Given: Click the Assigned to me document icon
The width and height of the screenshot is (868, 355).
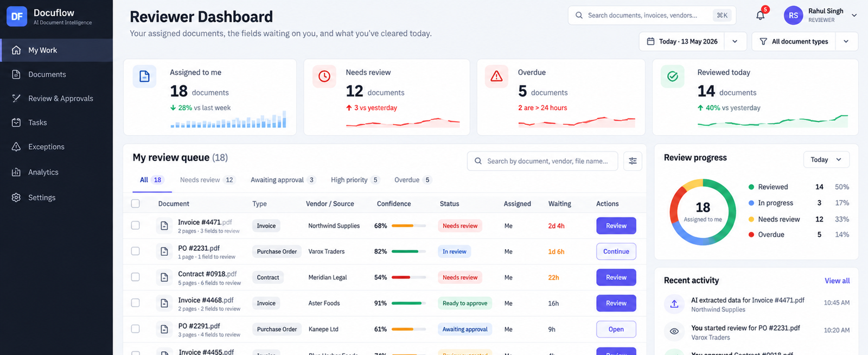Looking at the screenshot, I should pos(144,77).
